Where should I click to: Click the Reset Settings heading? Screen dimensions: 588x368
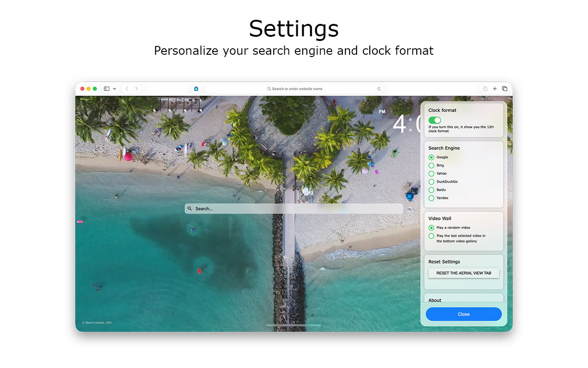[444, 262]
